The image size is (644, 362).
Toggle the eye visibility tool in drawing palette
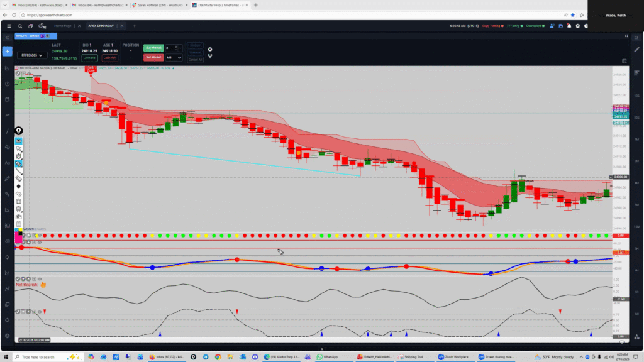coord(19,141)
